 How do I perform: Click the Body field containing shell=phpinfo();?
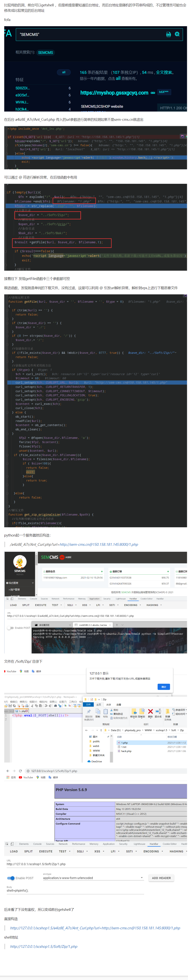pyautogui.click(x=75, y=891)
